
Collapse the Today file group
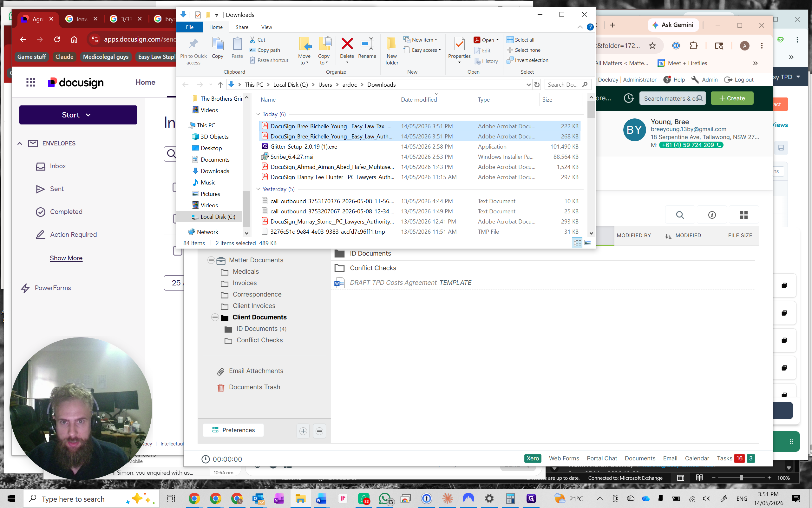[258, 114]
